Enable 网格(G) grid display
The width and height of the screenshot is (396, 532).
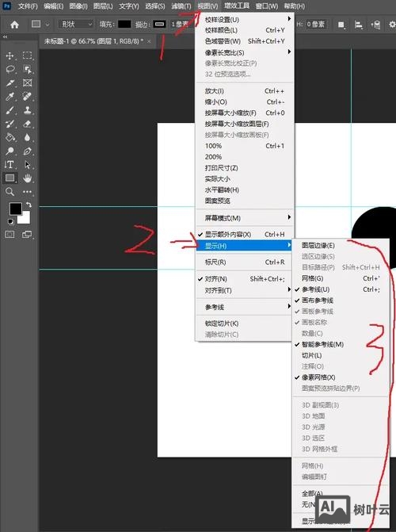pyautogui.click(x=341, y=278)
